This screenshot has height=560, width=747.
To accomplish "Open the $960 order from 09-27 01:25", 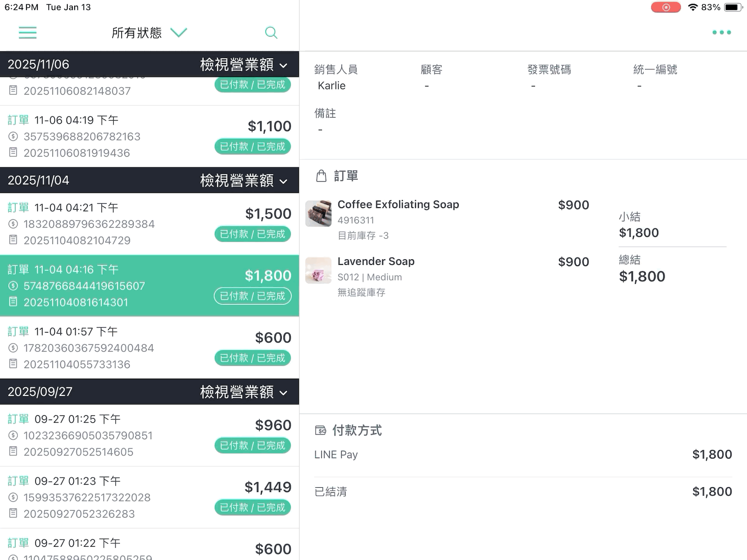I will coord(149,436).
